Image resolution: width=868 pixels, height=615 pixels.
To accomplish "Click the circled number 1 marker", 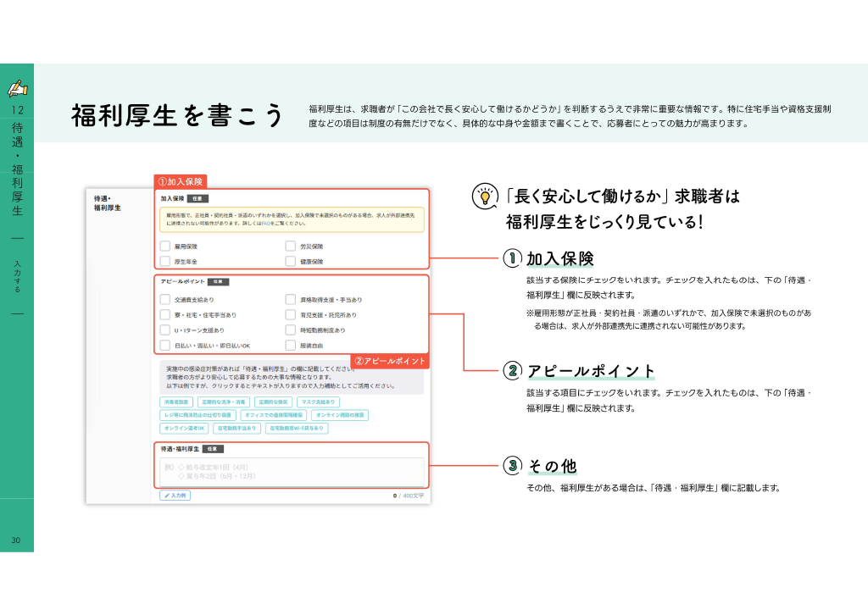I will pyautogui.click(x=512, y=258).
